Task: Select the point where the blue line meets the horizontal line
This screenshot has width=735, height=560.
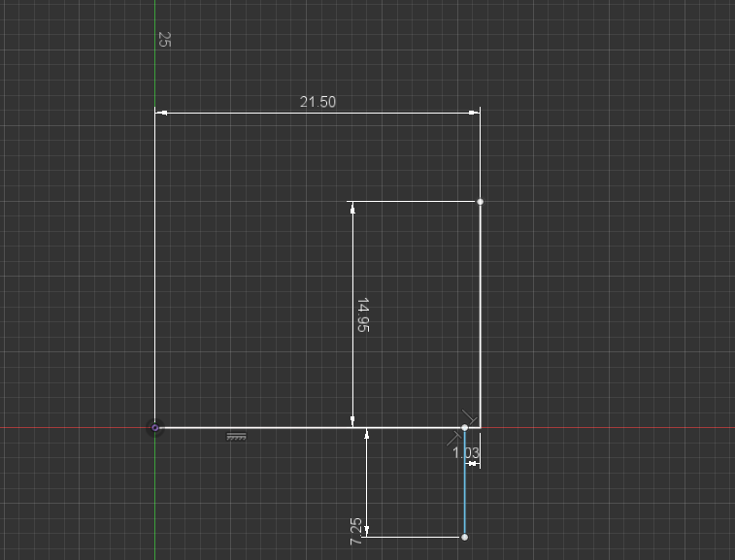Action: click(464, 427)
